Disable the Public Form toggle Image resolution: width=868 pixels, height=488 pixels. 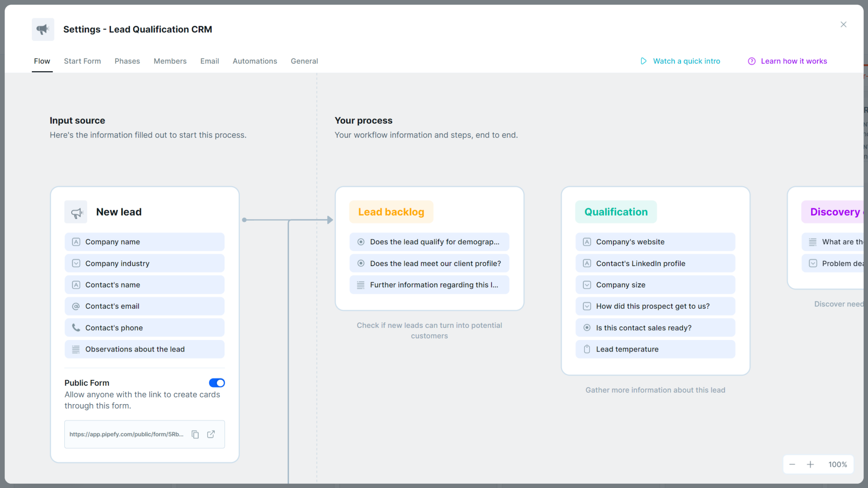(x=217, y=383)
